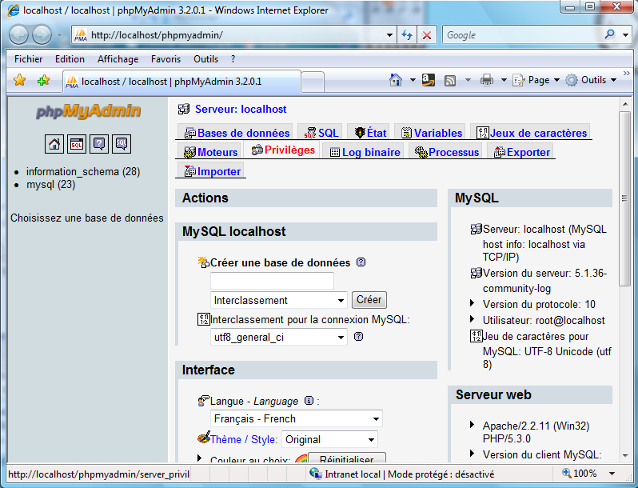
Task: Open the SQL query window icon
Action: tap(77, 144)
